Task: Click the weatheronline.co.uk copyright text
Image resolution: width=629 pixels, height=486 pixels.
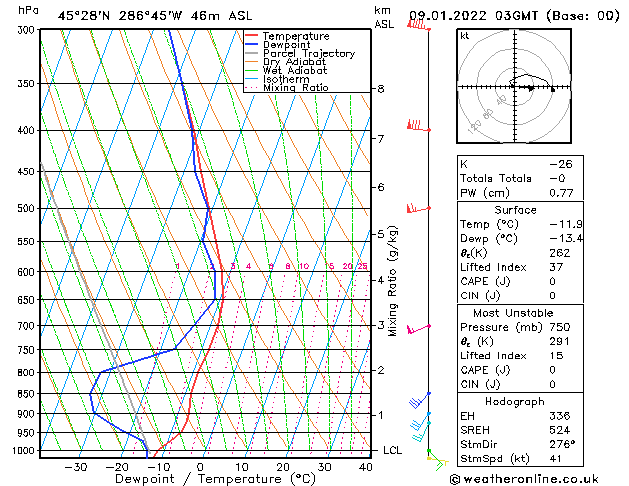Action: pos(524,479)
